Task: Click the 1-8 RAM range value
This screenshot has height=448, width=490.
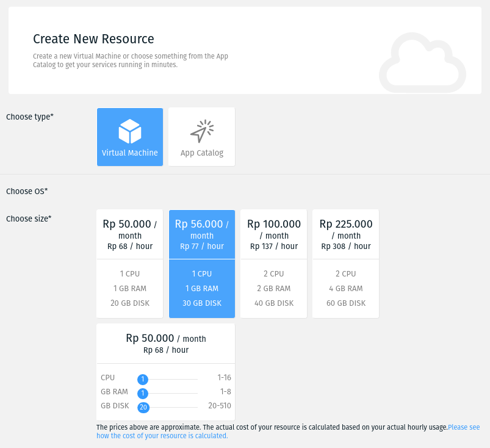Action: (x=226, y=391)
